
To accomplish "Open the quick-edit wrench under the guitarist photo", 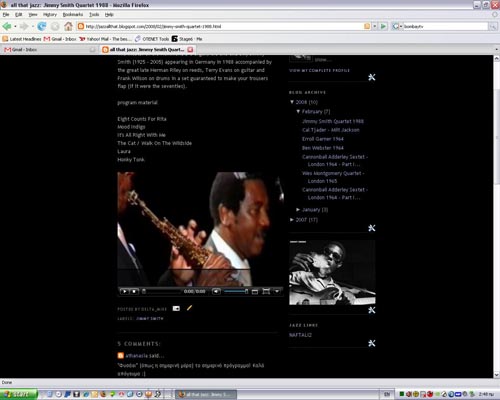I will [x=372, y=310].
